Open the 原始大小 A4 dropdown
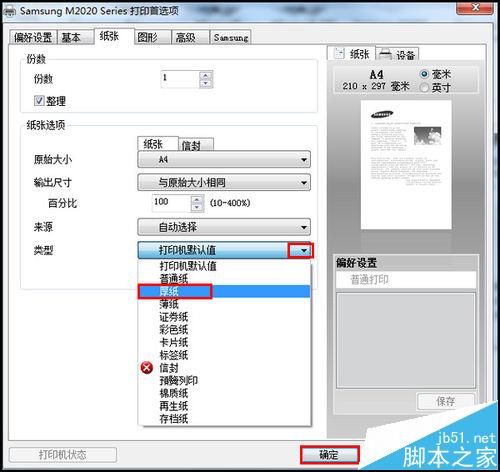This screenshot has height=472, width=500. pos(224,159)
